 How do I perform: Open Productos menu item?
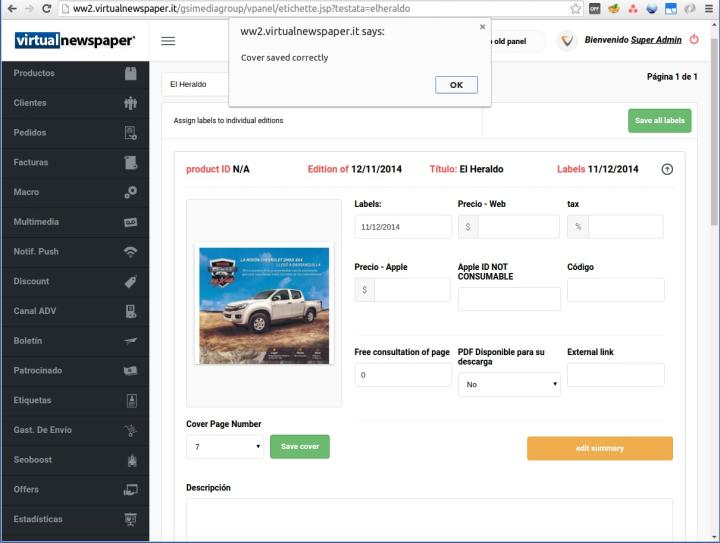tap(75, 73)
